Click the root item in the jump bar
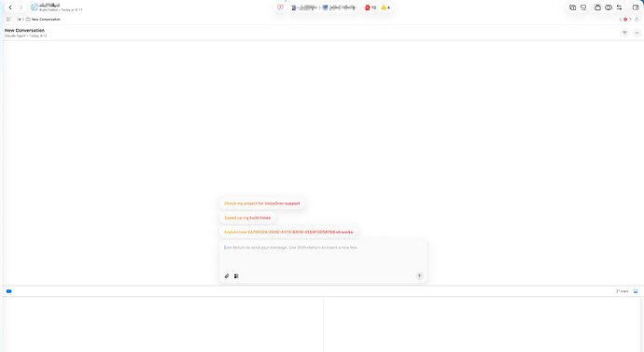 coord(19,20)
